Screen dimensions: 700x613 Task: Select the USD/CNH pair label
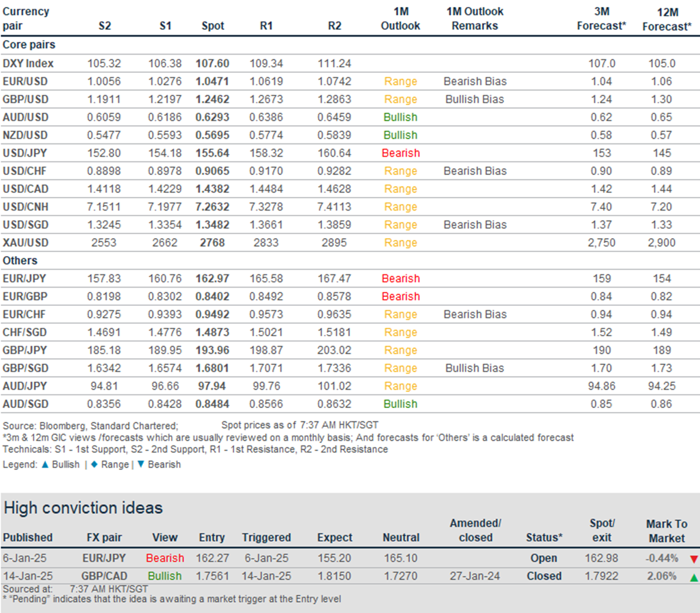point(26,207)
